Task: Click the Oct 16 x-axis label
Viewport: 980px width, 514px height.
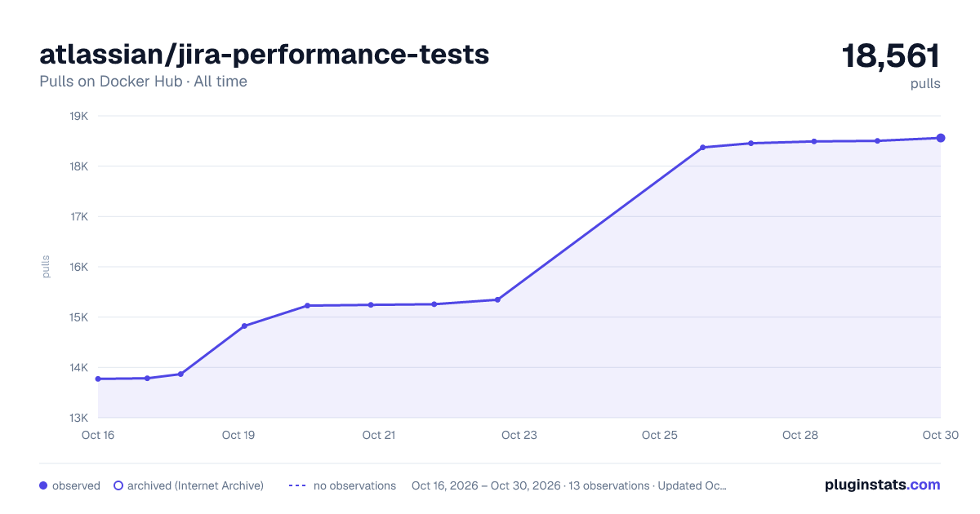Action: click(98, 435)
